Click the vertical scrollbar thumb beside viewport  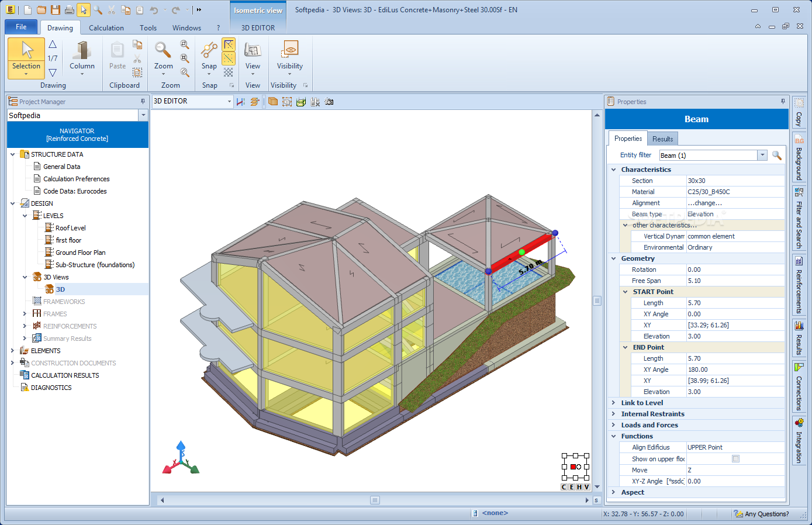point(597,301)
